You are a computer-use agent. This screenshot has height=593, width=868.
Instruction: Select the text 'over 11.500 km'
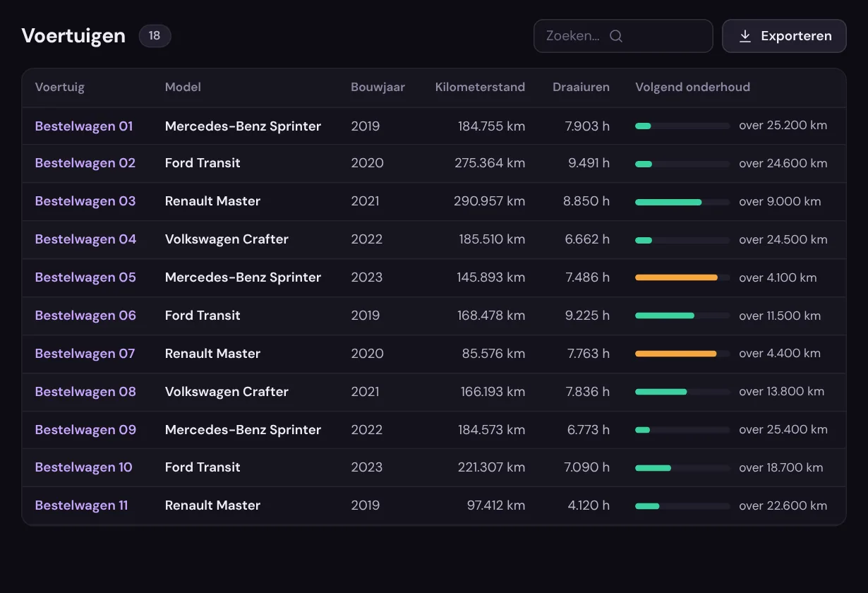click(x=780, y=316)
